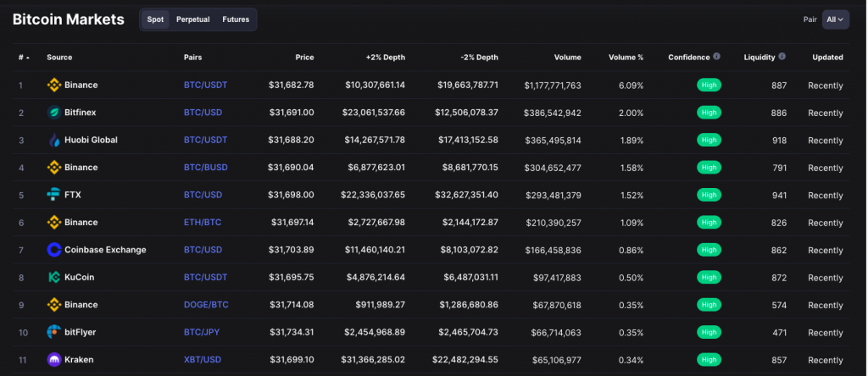
Task: Click price $31,682.78
Action: coord(292,86)
